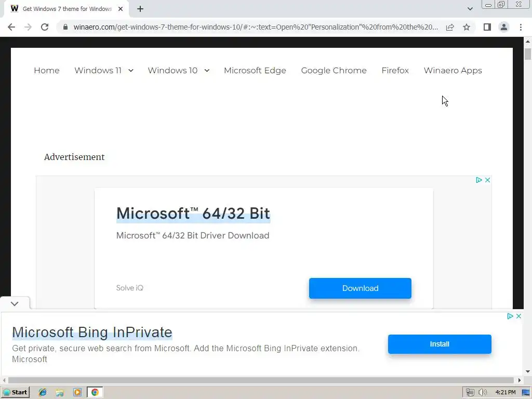Open the tab search dropdown
Viewport: 532px width, 399px height.
coord(470,9)
